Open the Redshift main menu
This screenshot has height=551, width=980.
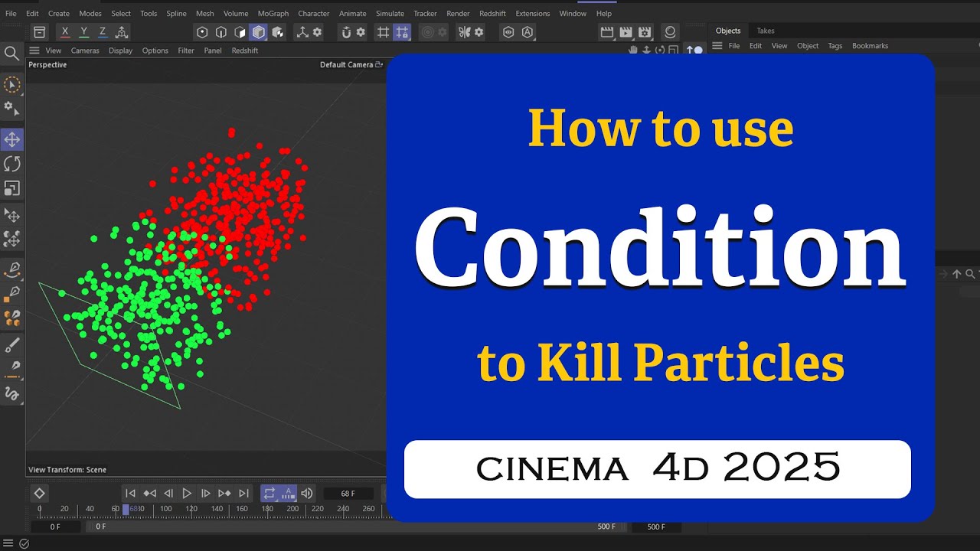(492, 14)
